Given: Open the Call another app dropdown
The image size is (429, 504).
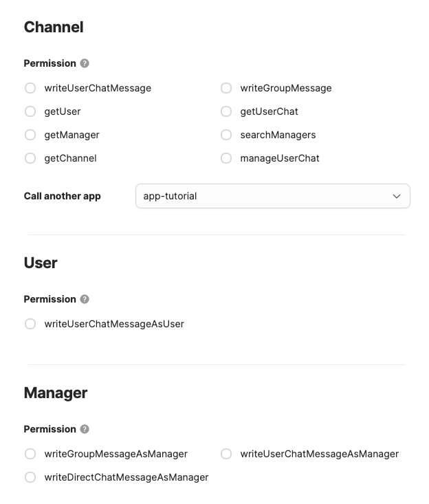Looking at the screenshot, I should pyautogui.click(x=272, y=196).
